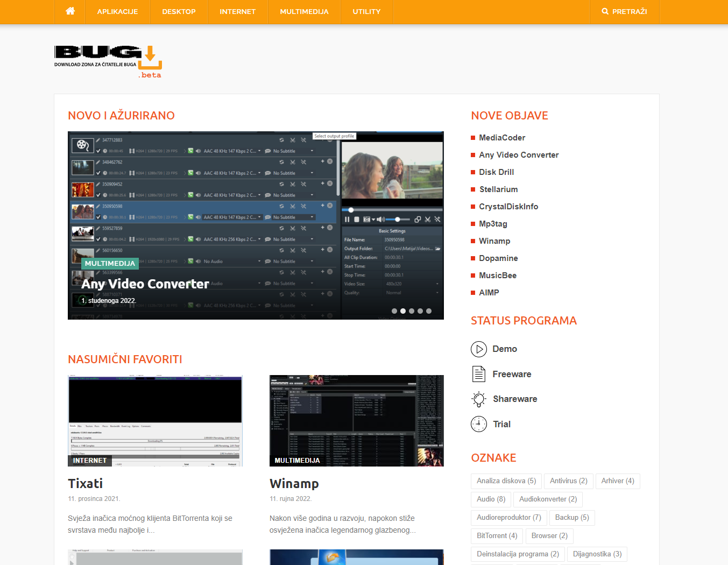The image size is (728, 565).
Task: Open MusicBee from Nove objave
Action: (498, 276)
